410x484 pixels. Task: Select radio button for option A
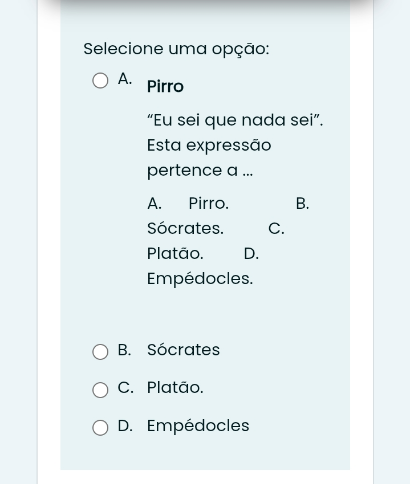pyautogui.click(x=100, y=81)
